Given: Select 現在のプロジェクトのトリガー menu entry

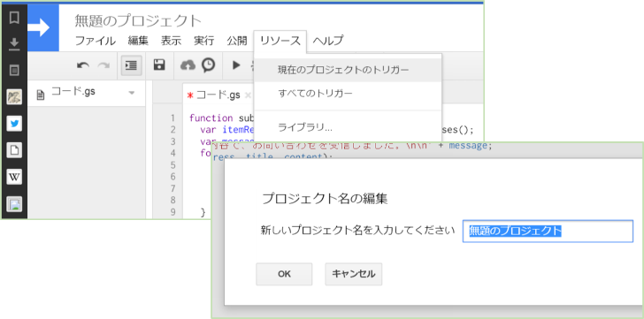Looking at the screenshot, I should click(x=348, y=70).
